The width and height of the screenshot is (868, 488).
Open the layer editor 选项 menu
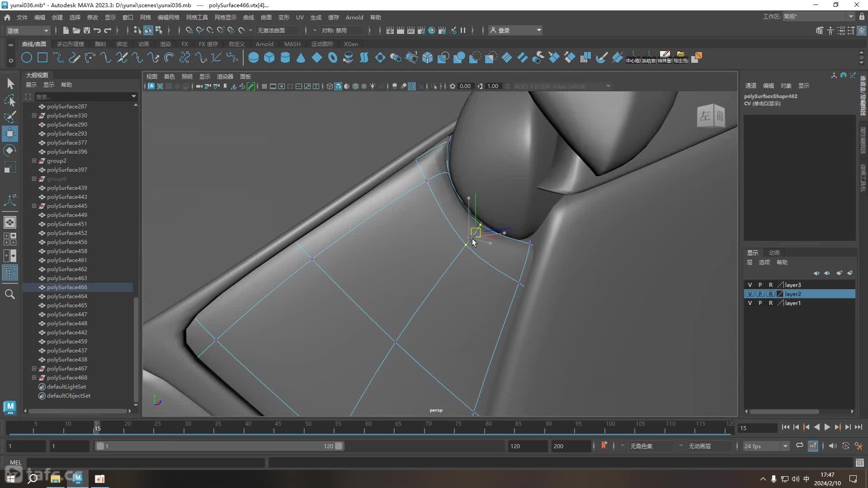click(764, 263)
